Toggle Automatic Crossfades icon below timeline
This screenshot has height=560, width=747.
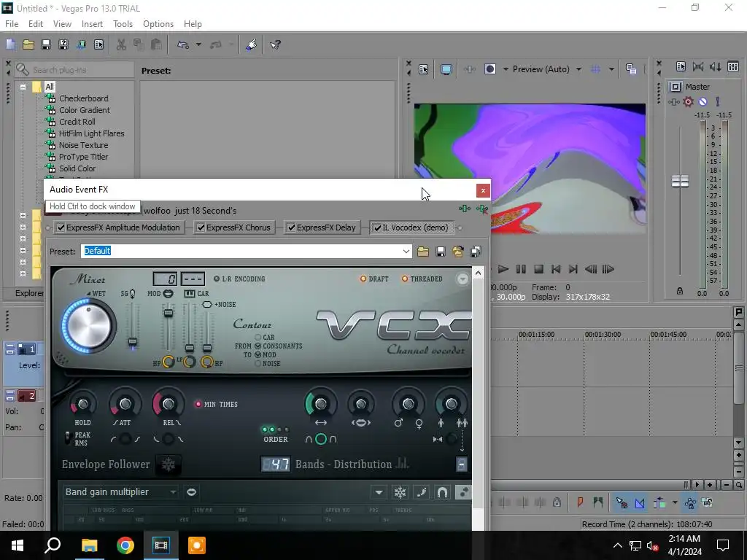[640, 502]
